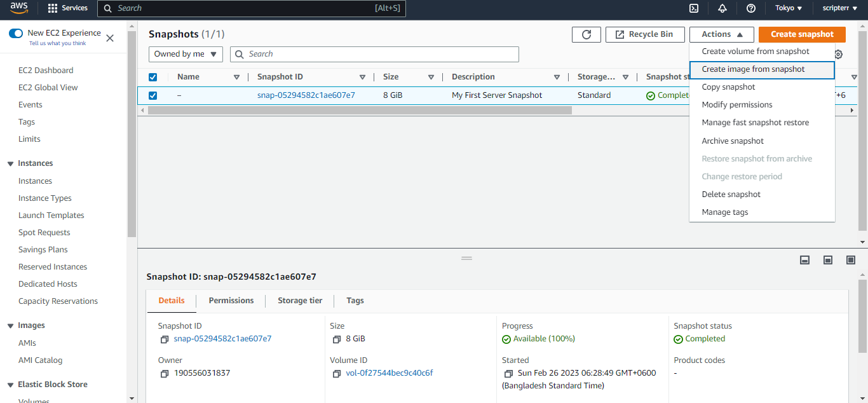Screen dimensions: 868x403
Task: Open Spot Requests in sidebar
Action: coord(44,233)
